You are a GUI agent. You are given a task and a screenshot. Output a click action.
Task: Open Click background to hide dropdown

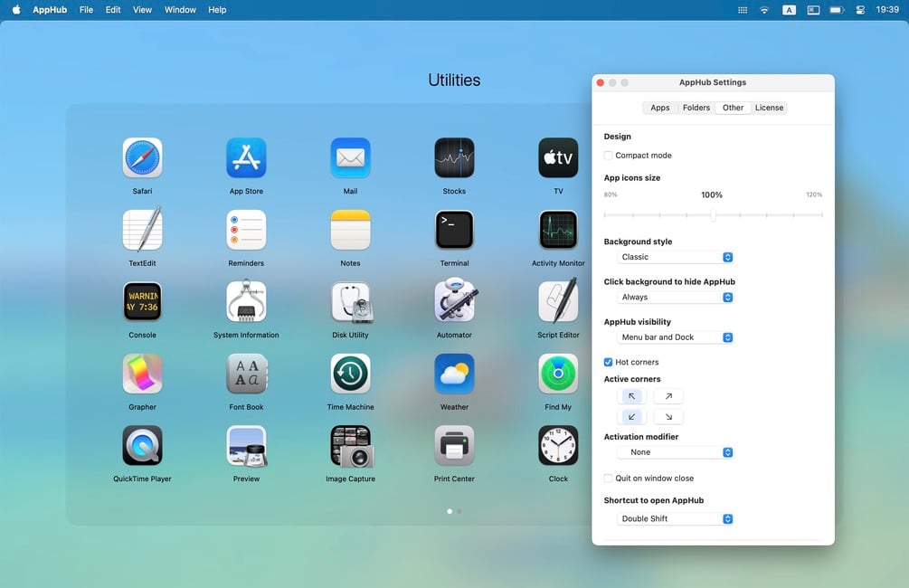[675, 297]
